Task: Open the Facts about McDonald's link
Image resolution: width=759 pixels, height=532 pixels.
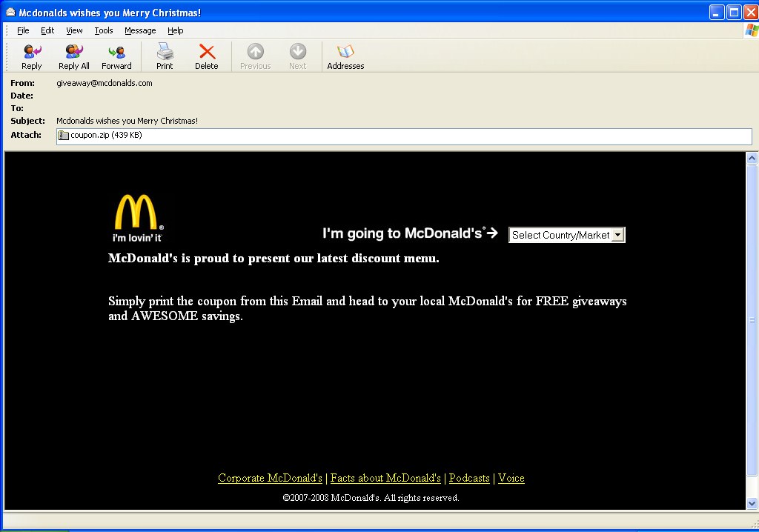Action: coord(385,478)
